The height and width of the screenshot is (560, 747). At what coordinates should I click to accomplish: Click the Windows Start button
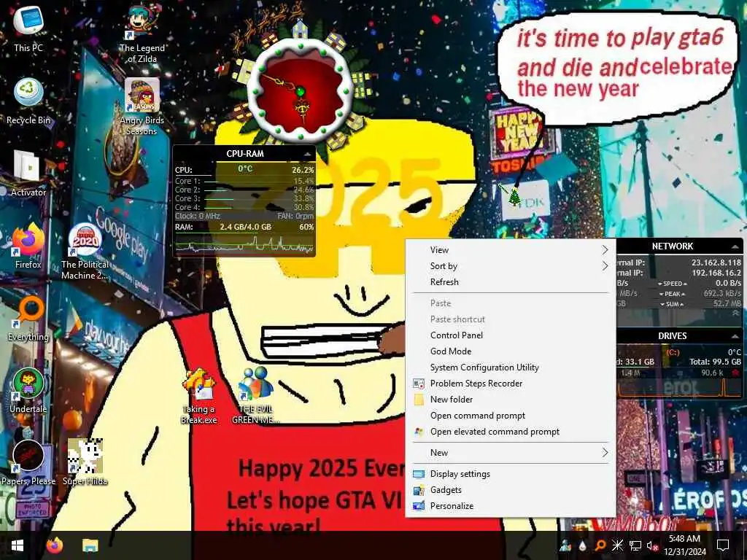[x=18, y=545]
